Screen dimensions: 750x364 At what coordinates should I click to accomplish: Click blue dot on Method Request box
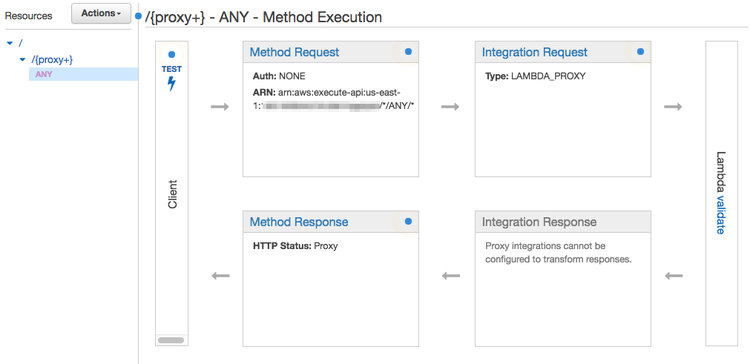coord(408,52)
